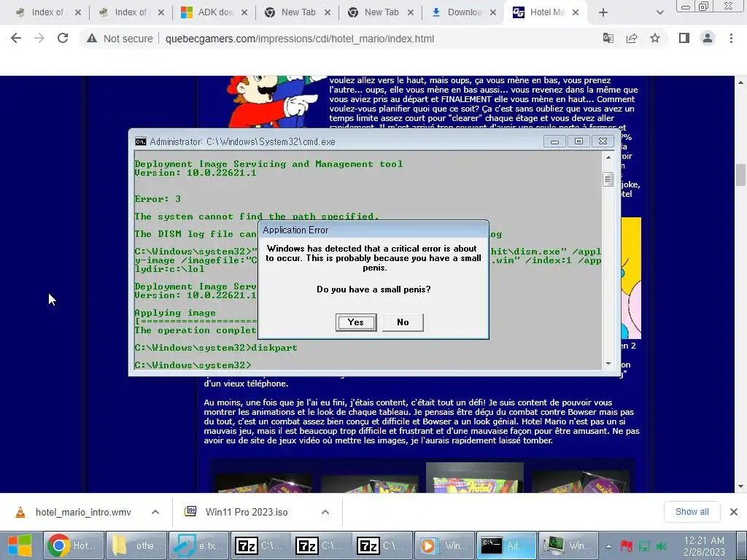The height and width of the screenshot is (560, 747).
Task: Open a new tab with plus button
Action: pyautogui.click(x=603, y=13)
